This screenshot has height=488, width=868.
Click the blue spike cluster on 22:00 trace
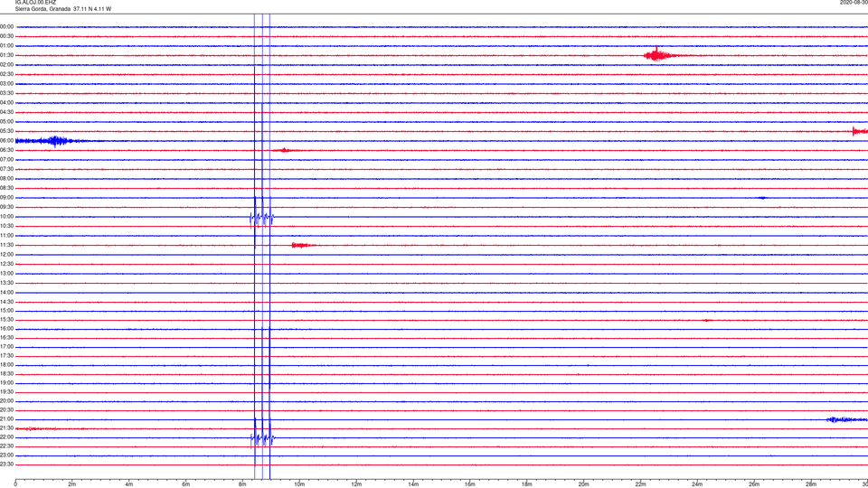[x=262, y=438]
